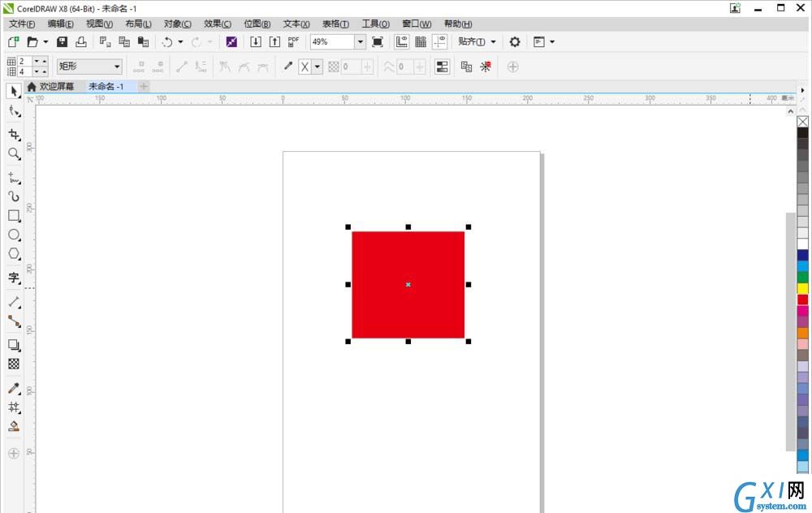
Task: Undo the last action
Action: tap(166, 42)
